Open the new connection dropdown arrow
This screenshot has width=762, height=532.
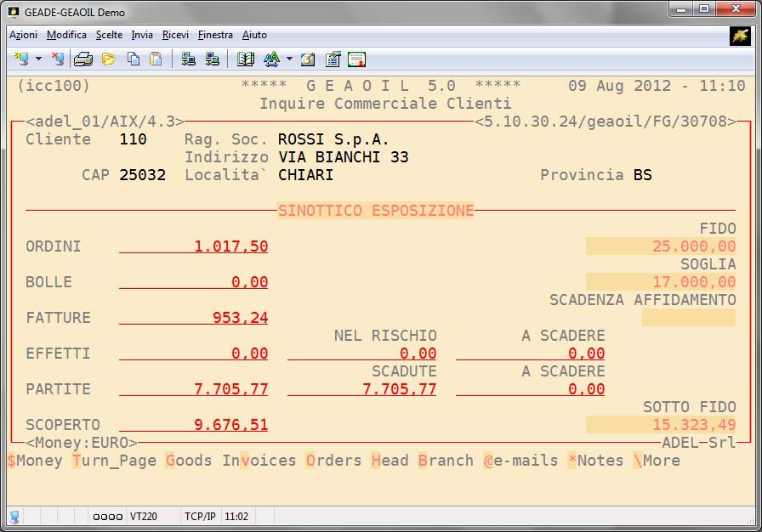[38, 59]
